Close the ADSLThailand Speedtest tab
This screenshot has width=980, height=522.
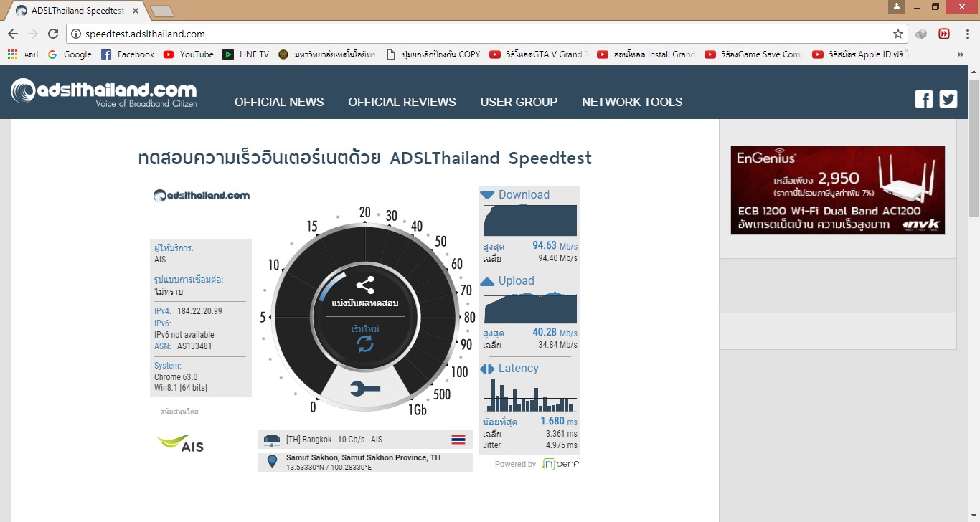pyautogui.click(x=136, y=11)
